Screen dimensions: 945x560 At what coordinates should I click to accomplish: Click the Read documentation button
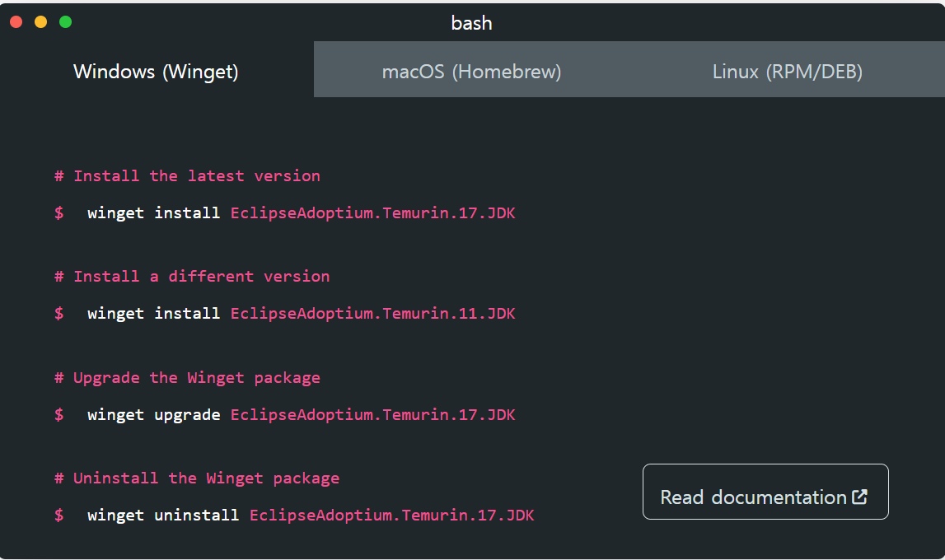765,492
